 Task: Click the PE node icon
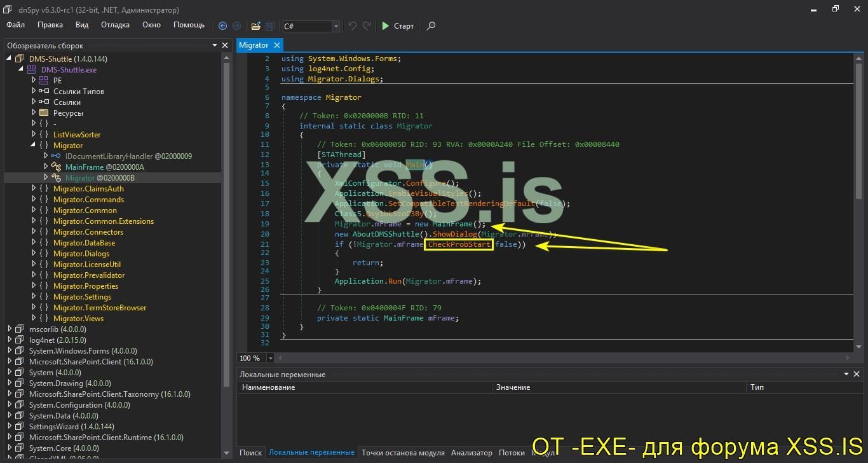43,81
